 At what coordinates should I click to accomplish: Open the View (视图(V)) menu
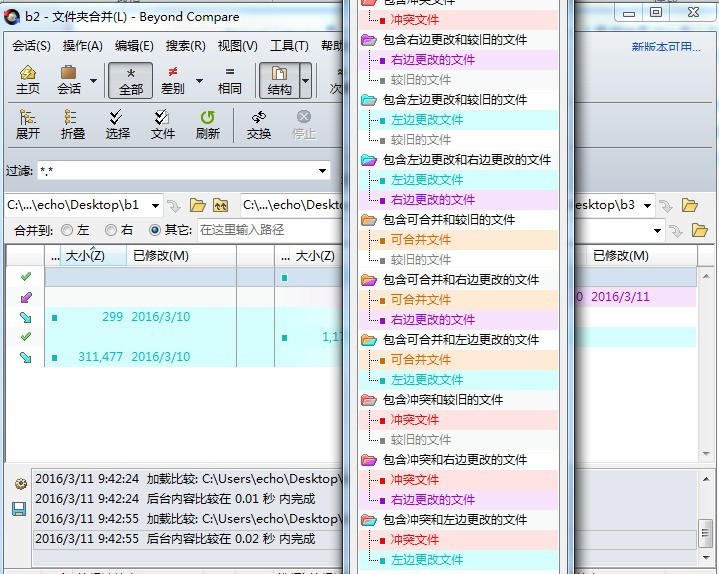pyautogui.click(x=238, y=45)
